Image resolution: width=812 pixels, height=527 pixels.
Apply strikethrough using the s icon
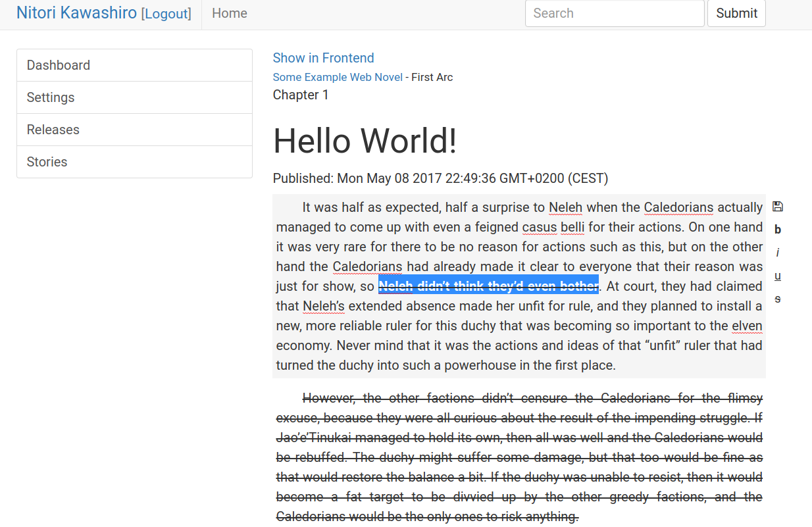[x=777, y=299]
